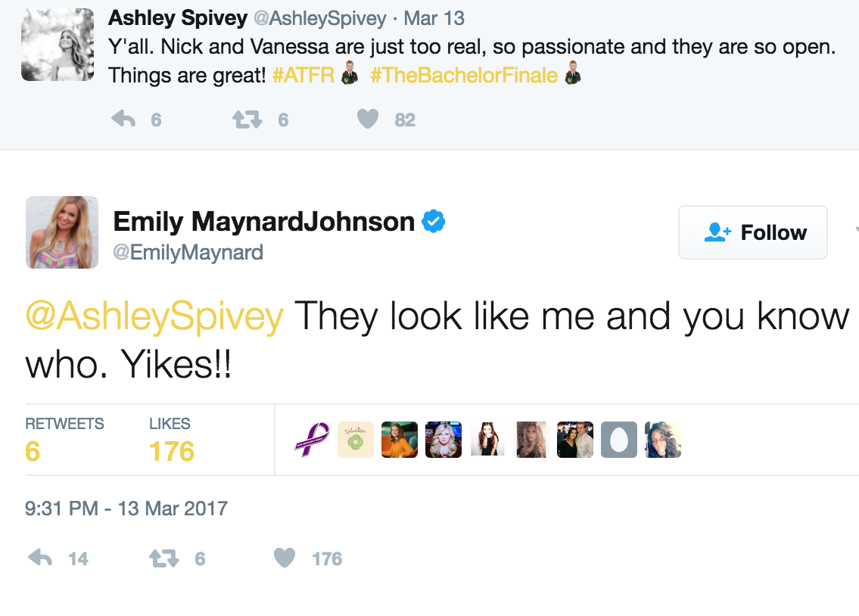
Task: Click the default egg liker avatar
Action: pyautogui.click(x=619, y=440)
